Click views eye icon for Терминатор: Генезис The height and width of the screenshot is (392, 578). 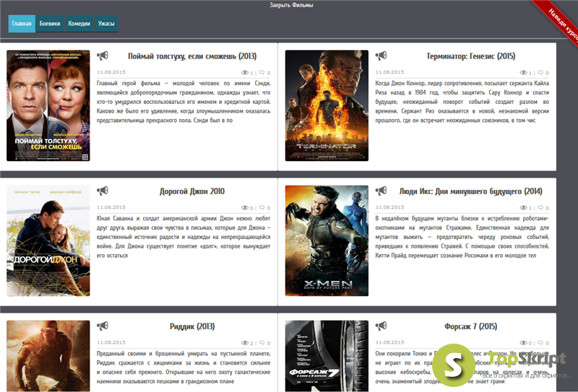click(x=523, y=73)
